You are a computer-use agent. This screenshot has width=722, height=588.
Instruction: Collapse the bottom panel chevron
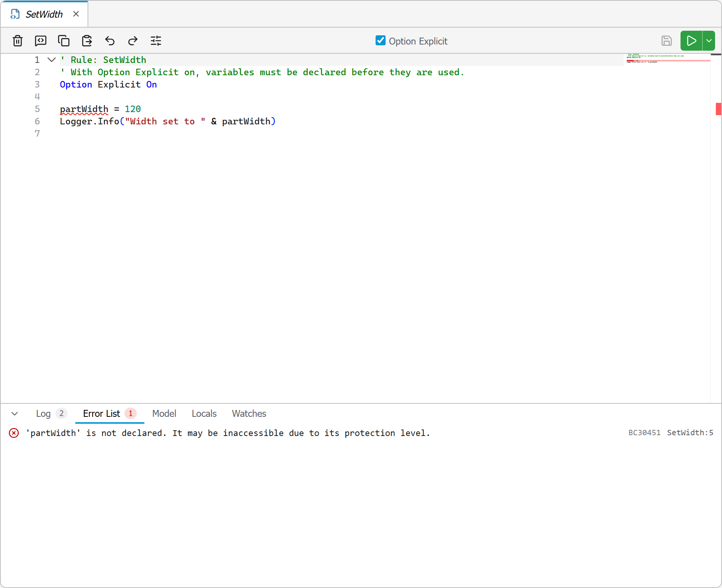(15, 414)
